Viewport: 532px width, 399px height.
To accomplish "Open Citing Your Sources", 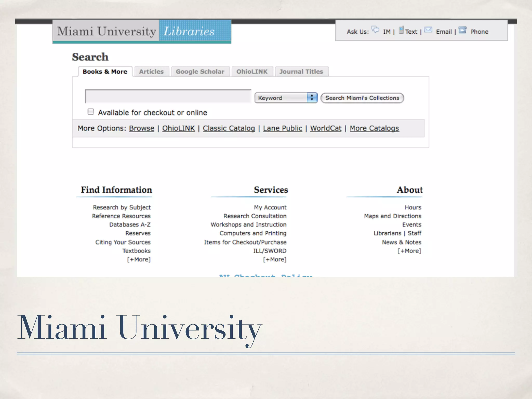I will point(123,242).
